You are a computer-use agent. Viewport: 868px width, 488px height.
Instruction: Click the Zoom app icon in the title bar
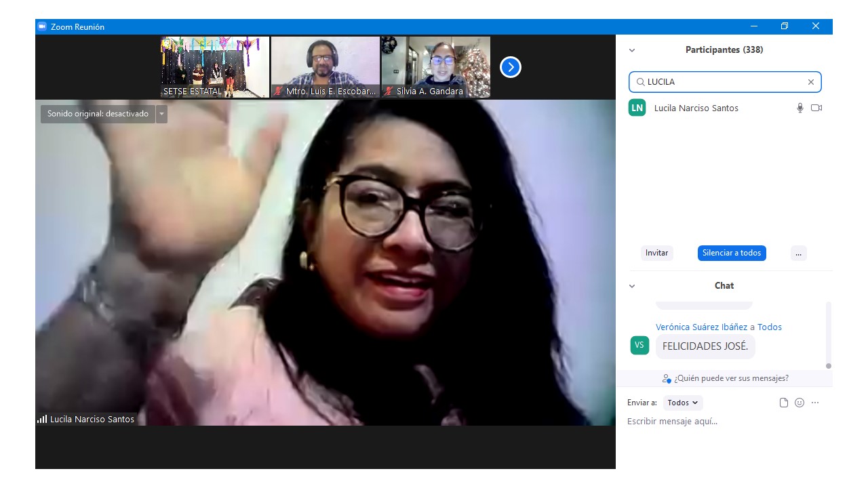click(x=42, y=26)
